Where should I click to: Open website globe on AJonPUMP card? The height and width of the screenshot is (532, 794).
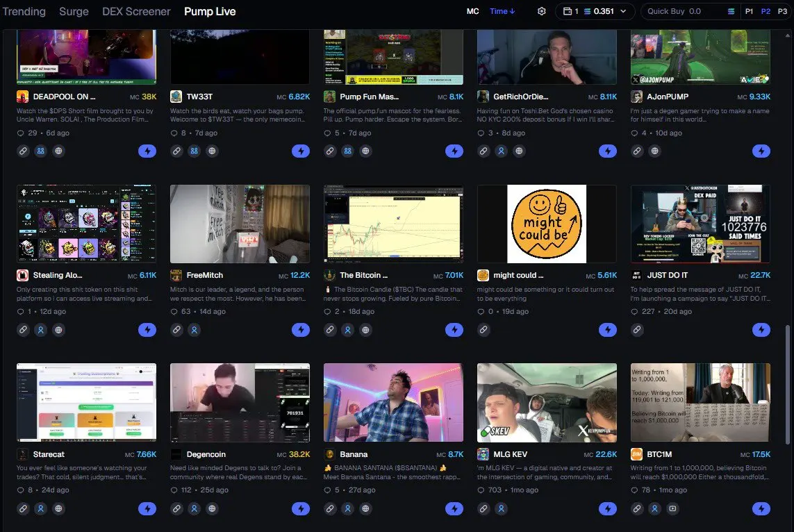coord(655,151)
